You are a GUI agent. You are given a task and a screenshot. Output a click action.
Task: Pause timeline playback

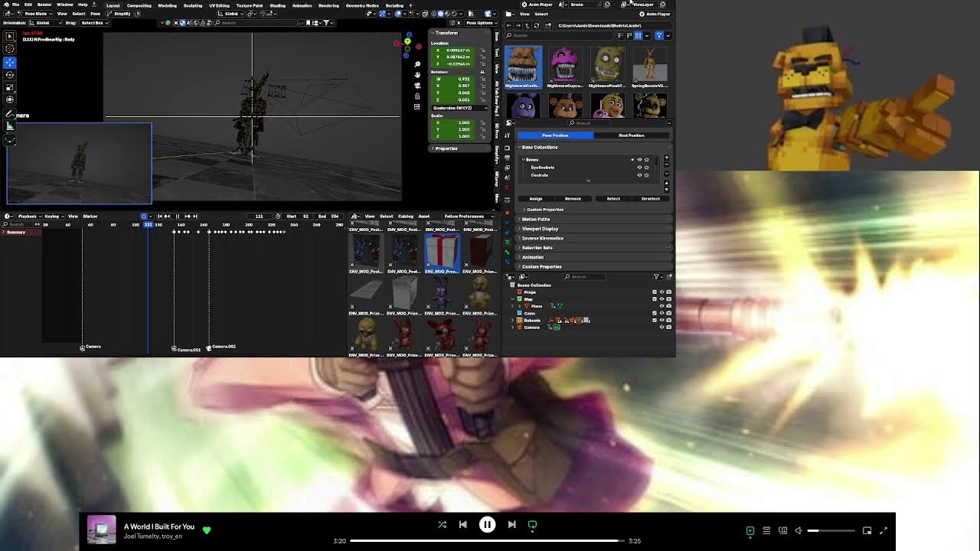coord(177,217)
